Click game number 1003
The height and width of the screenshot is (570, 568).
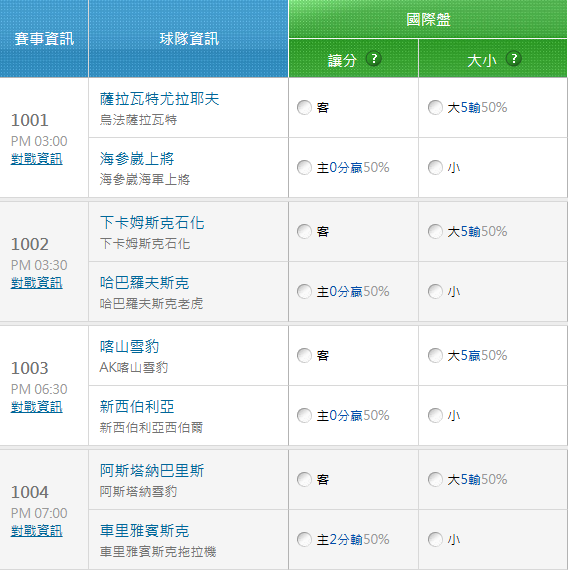tap(29, 368)
